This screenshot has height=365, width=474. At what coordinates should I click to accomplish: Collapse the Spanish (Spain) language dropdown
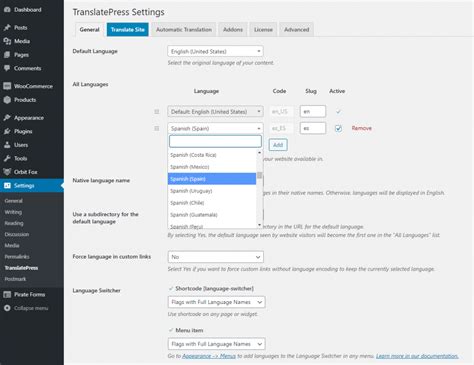click(215, 128)
